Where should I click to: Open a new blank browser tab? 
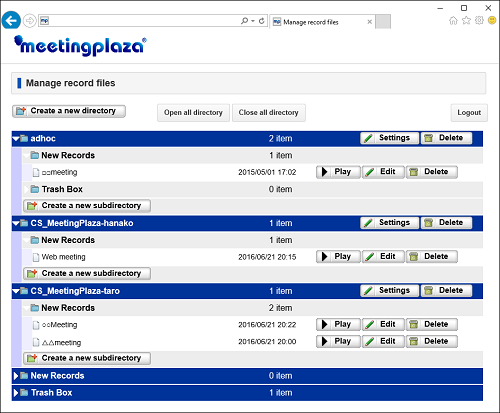click(x=383, y=22)
